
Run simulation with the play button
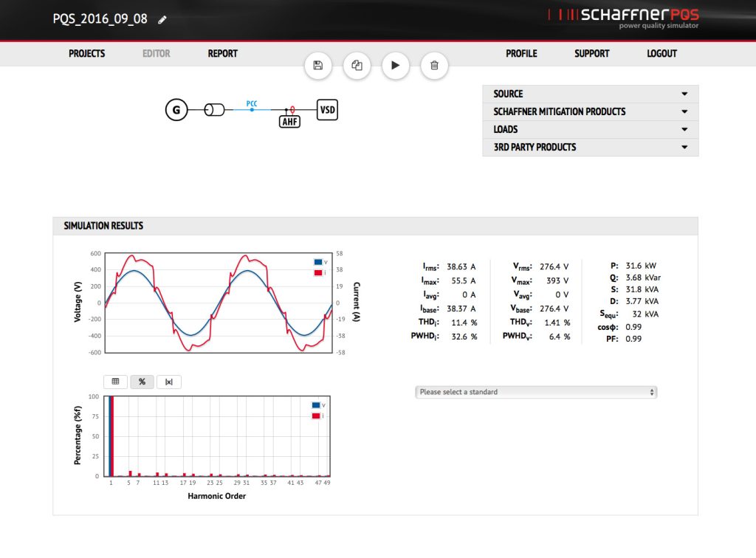click(396, 66)
